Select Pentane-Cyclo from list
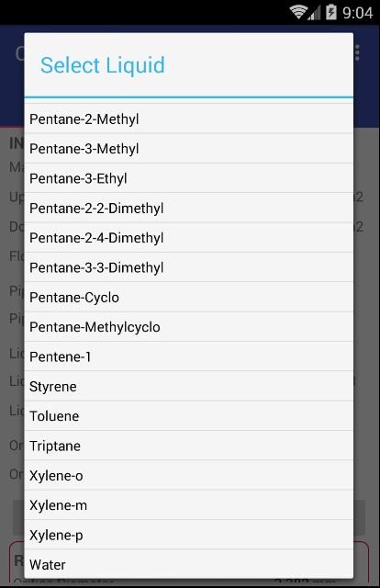 tap(189, 297)
